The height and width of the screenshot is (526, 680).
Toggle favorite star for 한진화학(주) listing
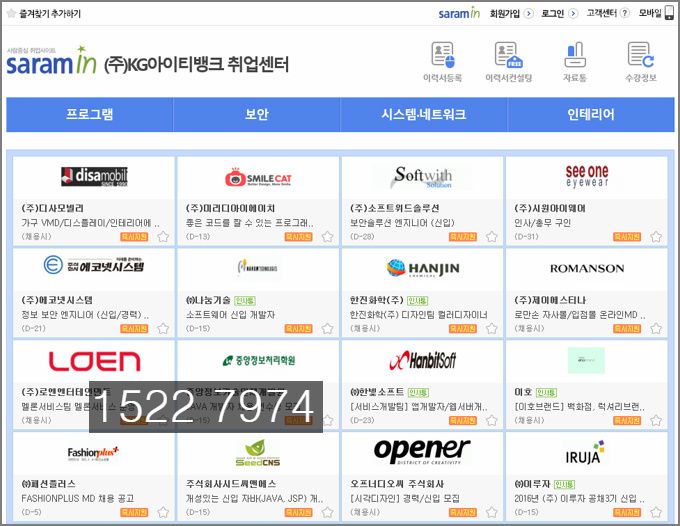pyautogui.click(x=491, y=329)
